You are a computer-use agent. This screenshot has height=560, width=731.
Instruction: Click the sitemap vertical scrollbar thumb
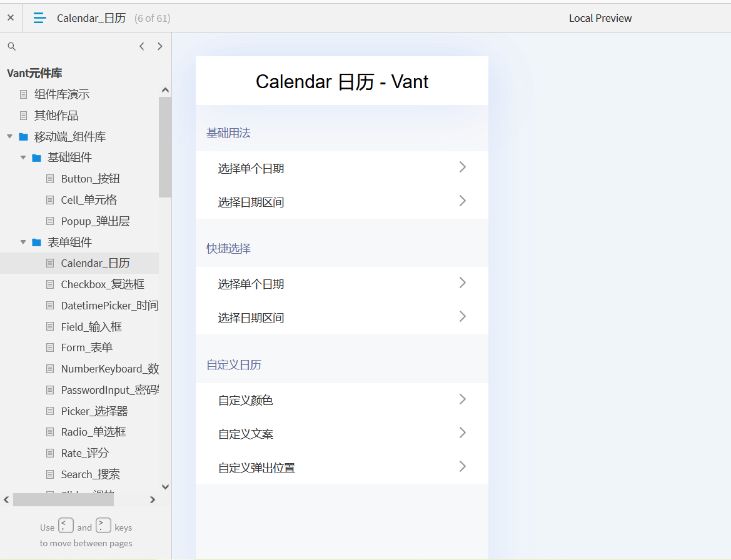tap(165, 147)
